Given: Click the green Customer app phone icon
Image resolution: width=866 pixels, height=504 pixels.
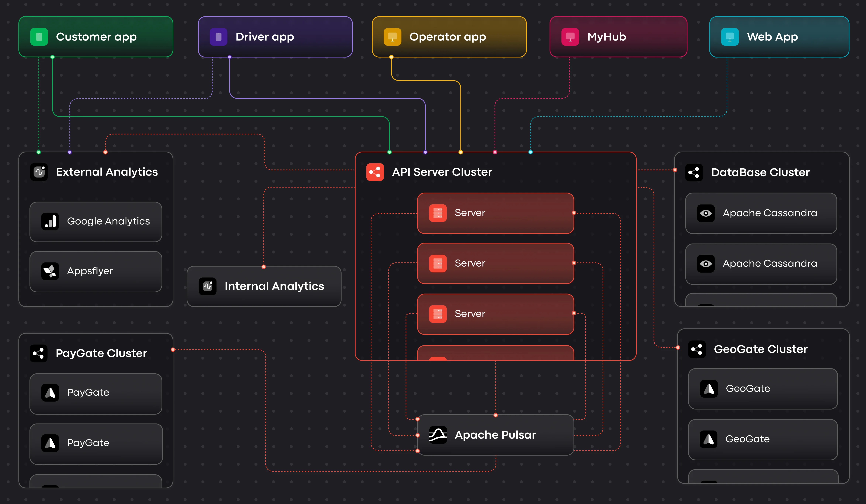Looking at the screenshot, I should (x=39, y=37).
